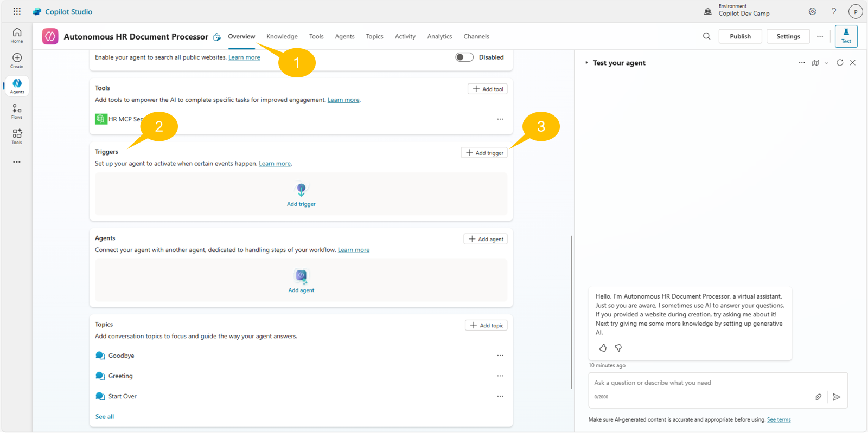Image resolution: width=868 pixels, height=433 pixels.
Task: Enable public website search toggle
Action: [464, 57]
